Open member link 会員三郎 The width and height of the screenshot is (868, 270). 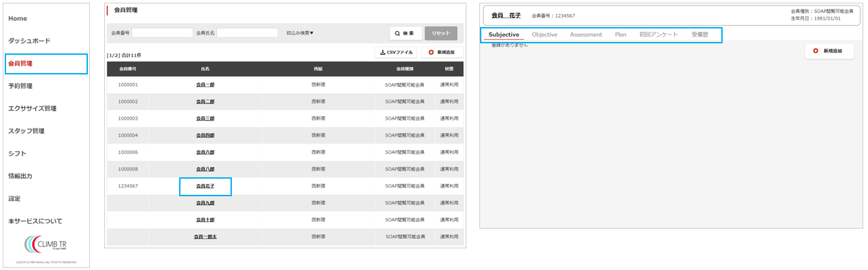click(205, 118)
